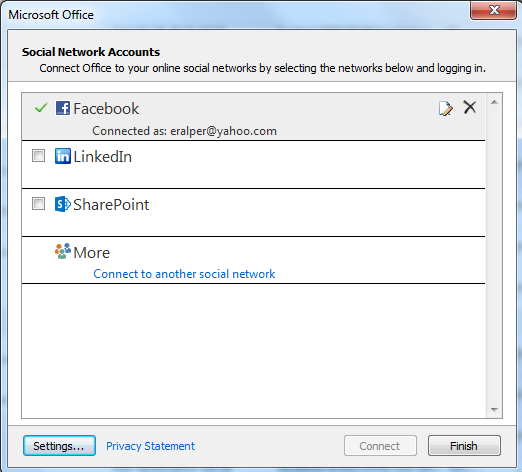Click the Finish button
The width and height of the screenshot is (522, 472).
pyautogui.click(x=464, y=446)
